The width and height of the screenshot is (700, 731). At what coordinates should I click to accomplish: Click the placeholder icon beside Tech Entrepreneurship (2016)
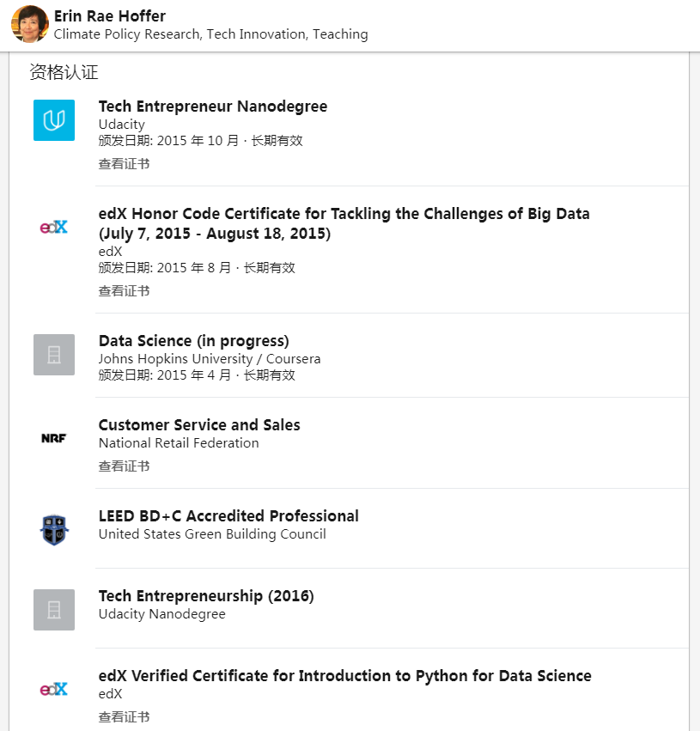54,610
